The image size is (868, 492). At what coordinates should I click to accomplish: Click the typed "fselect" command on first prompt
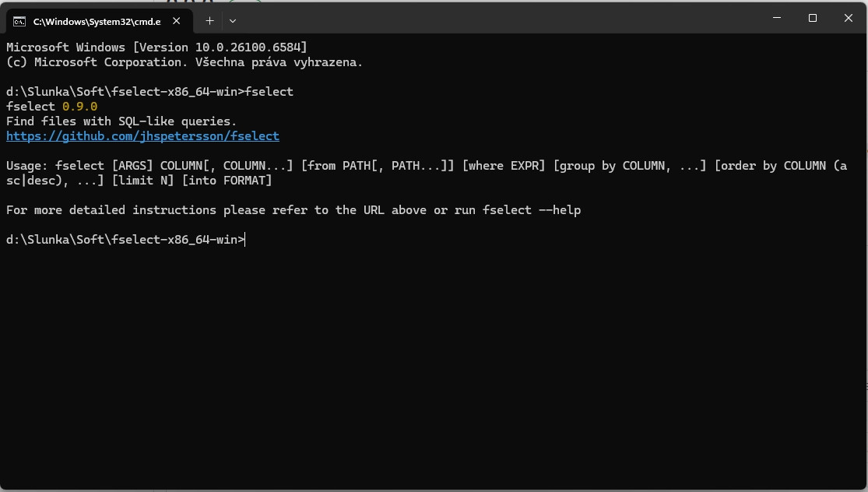click(x=269, y=92)
